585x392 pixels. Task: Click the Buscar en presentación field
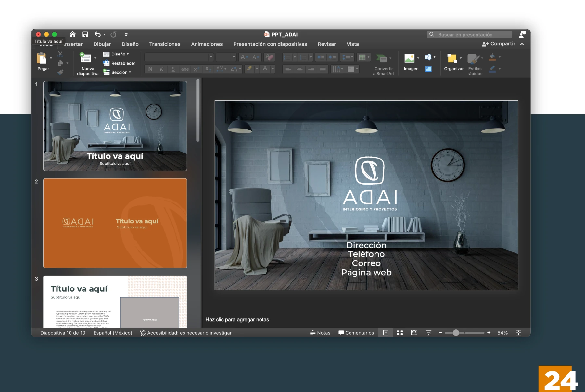470,34
